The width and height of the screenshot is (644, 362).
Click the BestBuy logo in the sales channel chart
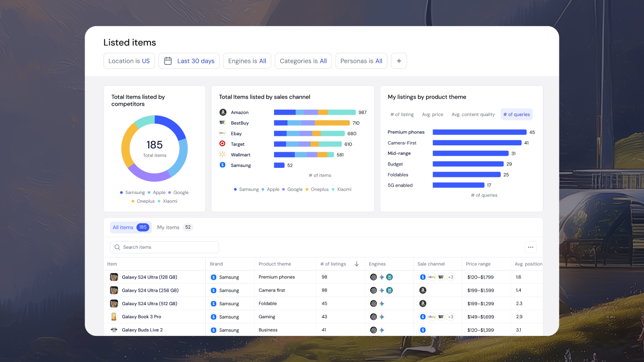pyautogui.click(x=222, y=123)
